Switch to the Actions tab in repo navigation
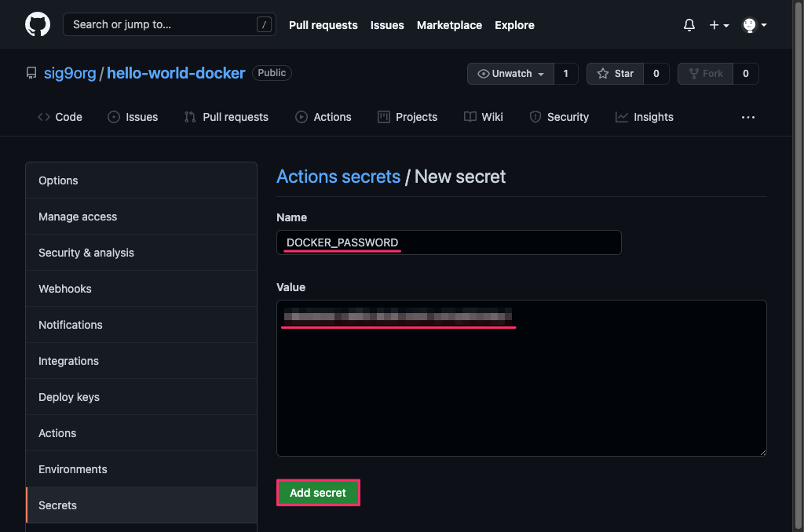The image size is (804, 532). coord(323,117)
